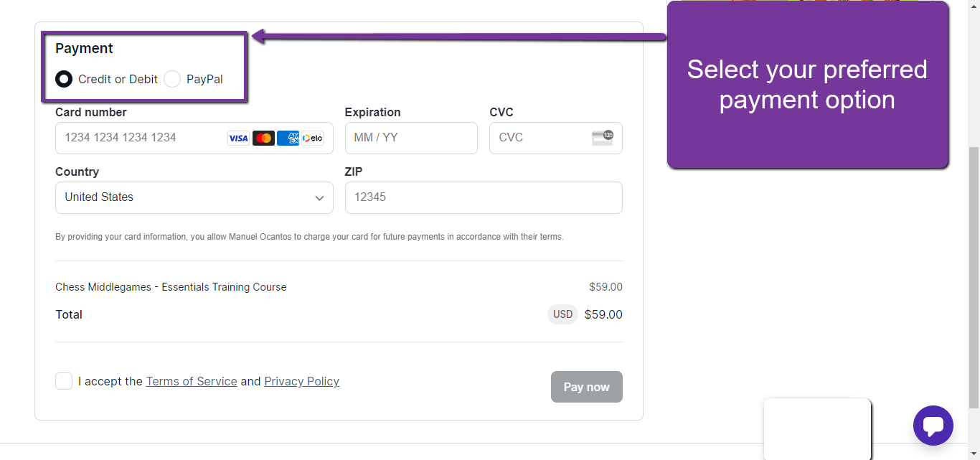Image resolution: width=980 pixels, height=460 pixels.
Task: Click the Mastercard logo icon
Action: (x=263, y=139)
